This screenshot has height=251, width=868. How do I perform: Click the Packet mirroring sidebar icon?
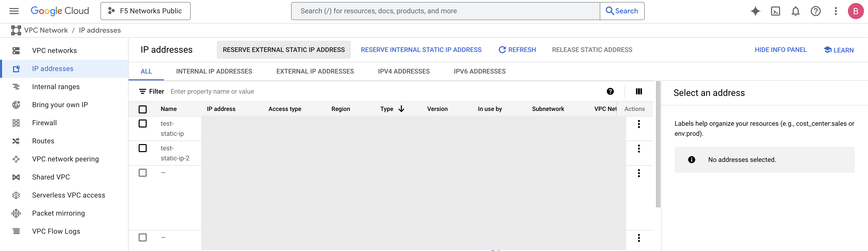coord(16,213)
